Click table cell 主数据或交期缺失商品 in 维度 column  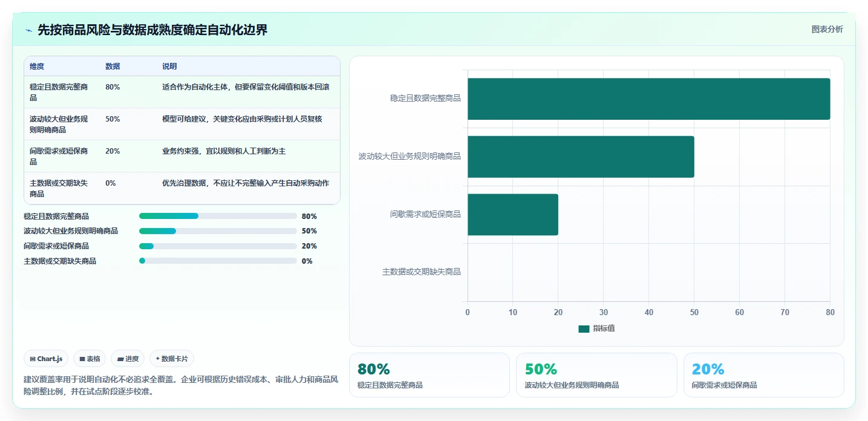(x=61, y=188)
